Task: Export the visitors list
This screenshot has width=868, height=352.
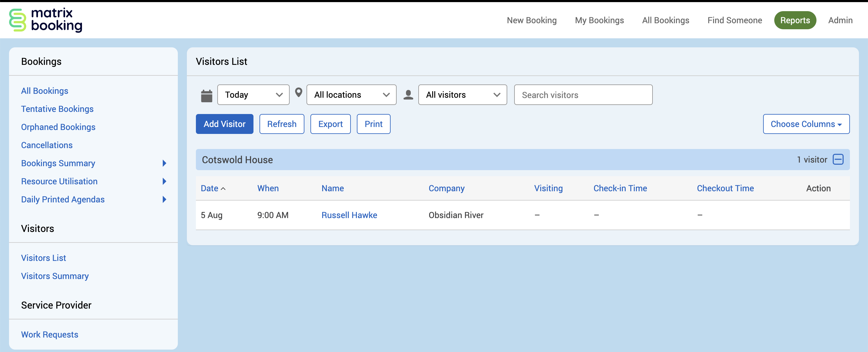Action: click(x=330, y=124)
